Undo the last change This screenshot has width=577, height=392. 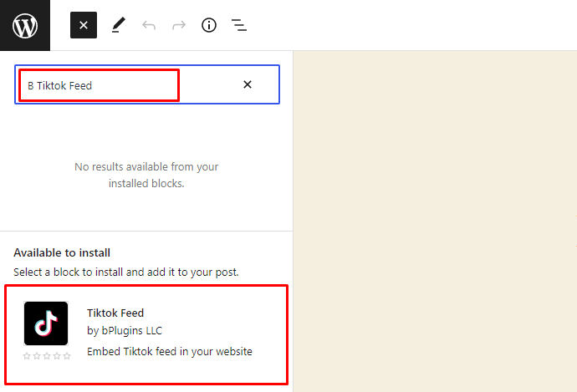tap(149, 25)
